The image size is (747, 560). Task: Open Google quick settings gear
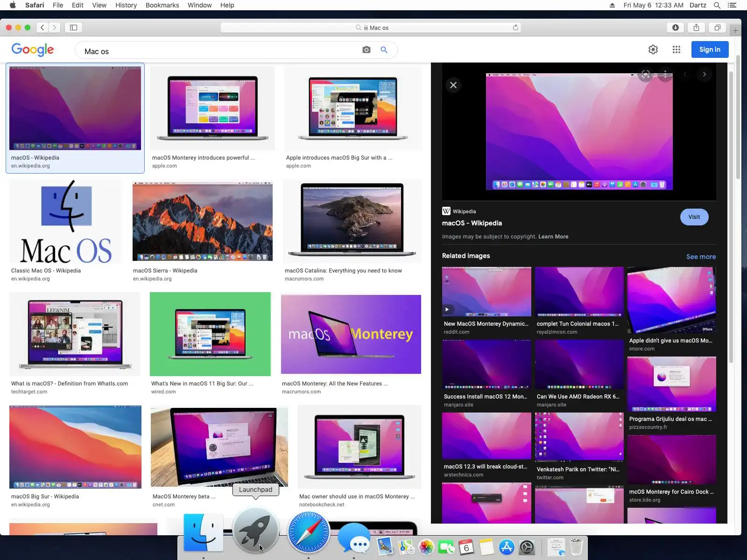click(x=653, y=49)
